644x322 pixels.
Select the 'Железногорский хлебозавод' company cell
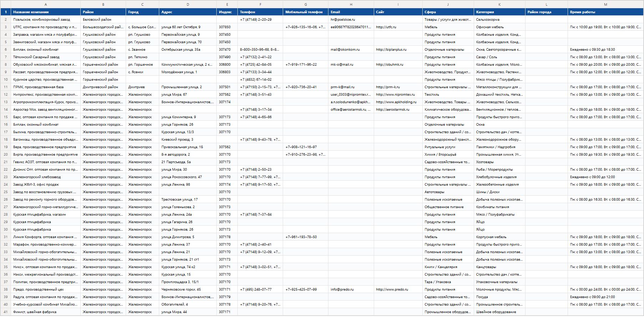46,177
